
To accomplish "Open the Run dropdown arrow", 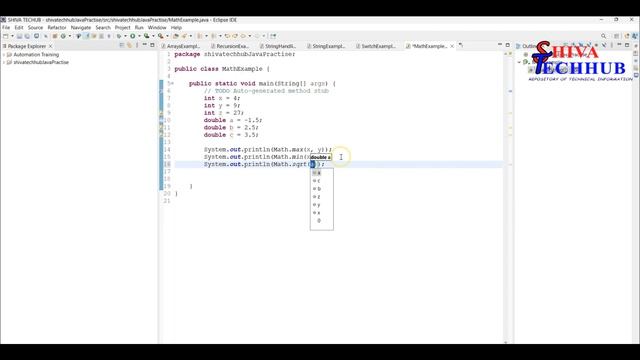I will [x=139, y=36].
